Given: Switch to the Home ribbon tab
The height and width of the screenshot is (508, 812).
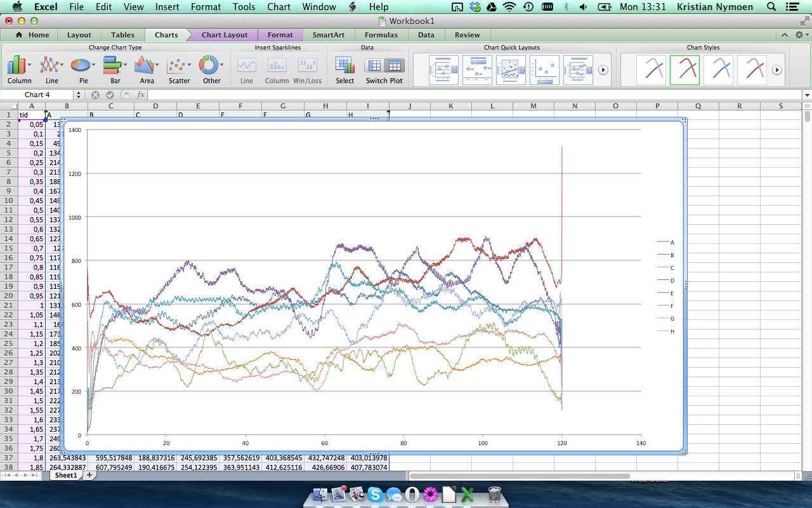Looking at the screenshot, I should coord(32,35).
